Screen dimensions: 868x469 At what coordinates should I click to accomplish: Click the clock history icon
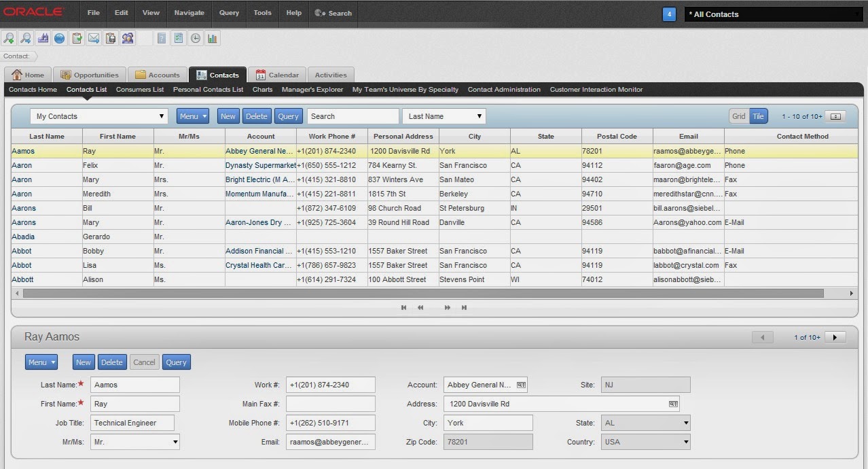coord(195,38)
